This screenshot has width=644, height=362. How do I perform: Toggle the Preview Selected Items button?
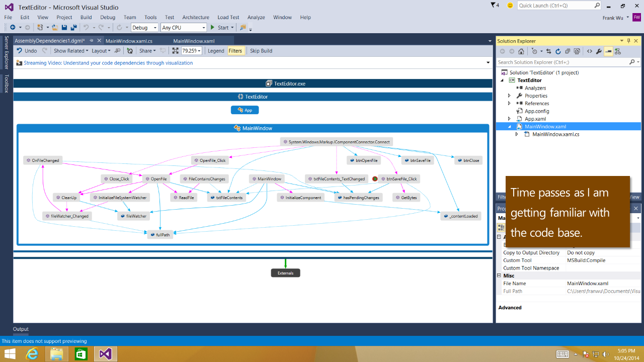pos(609,51)
